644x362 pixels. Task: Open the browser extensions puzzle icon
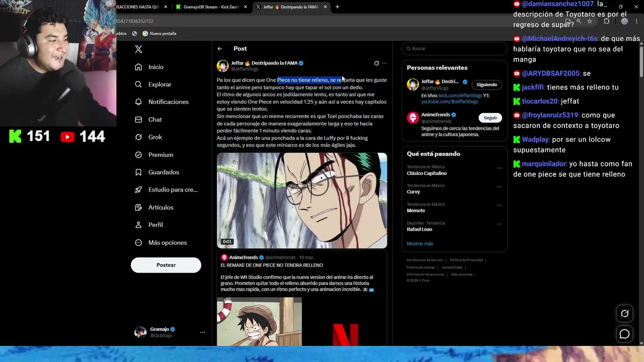(x=606, y=21)
